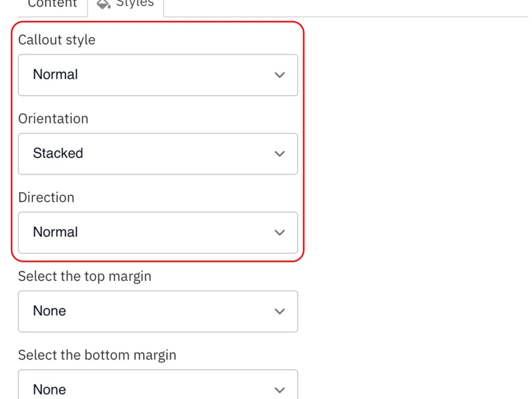Screen dimensions: 532x399
Task: Click the Callout style label
Action: [x=57, y=39]
